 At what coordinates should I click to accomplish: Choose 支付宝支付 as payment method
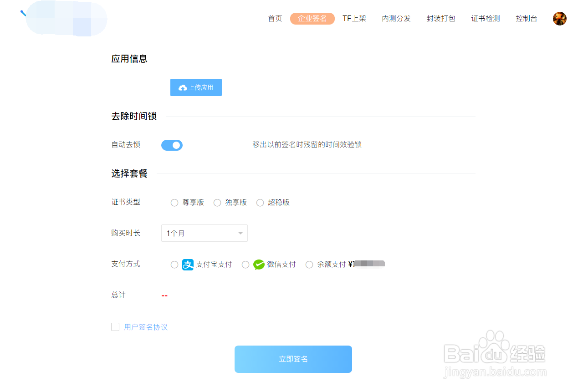(174, 265)
